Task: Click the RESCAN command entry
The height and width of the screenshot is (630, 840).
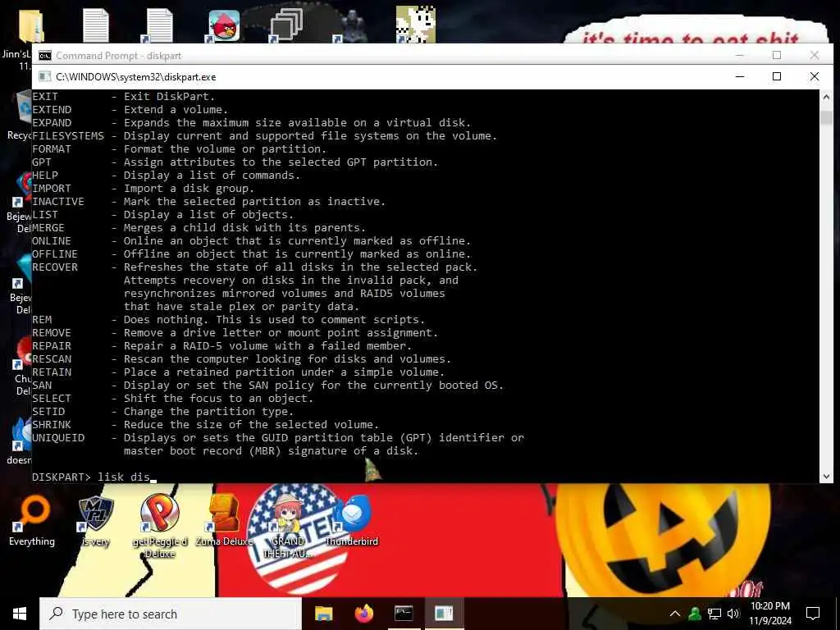Action: pos(242,359)
